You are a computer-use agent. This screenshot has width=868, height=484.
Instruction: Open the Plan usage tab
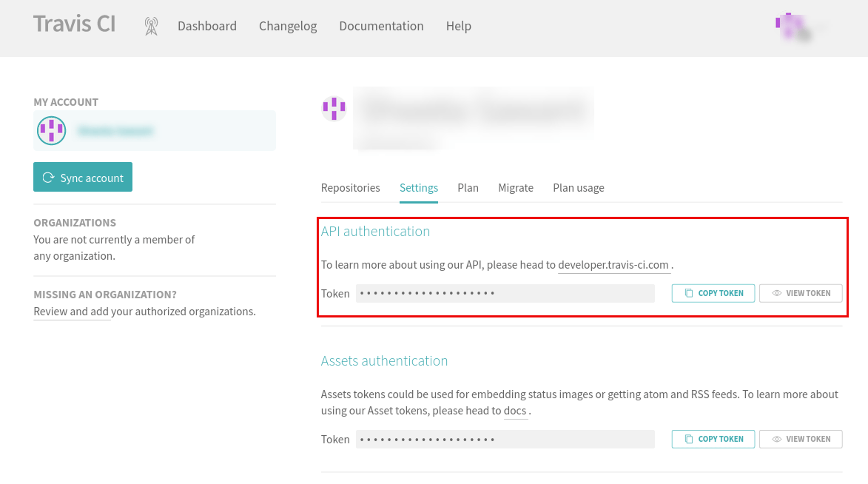[x=579, y=188]
